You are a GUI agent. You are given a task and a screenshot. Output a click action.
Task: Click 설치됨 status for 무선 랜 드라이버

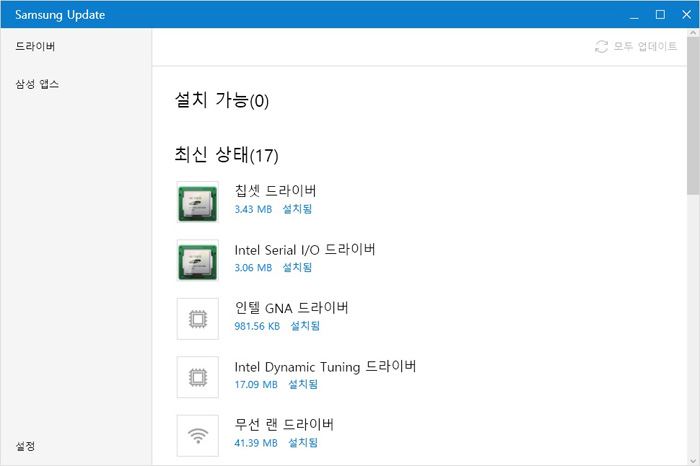[303, 443]
